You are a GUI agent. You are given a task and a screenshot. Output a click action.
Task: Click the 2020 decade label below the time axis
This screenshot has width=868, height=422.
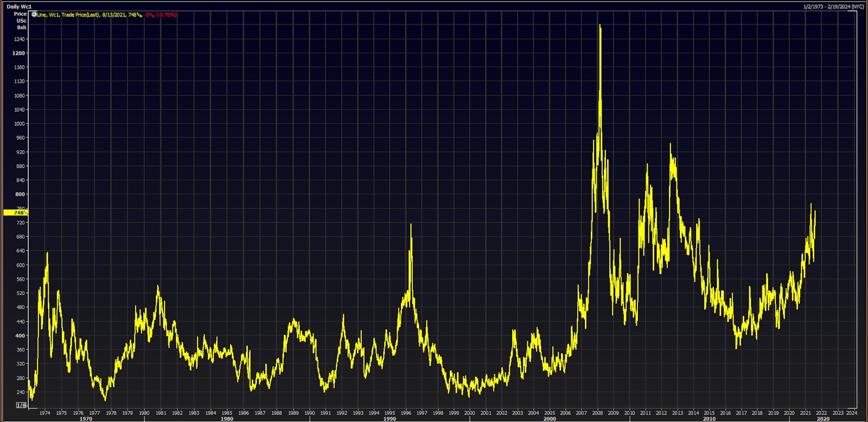point(823,419)
